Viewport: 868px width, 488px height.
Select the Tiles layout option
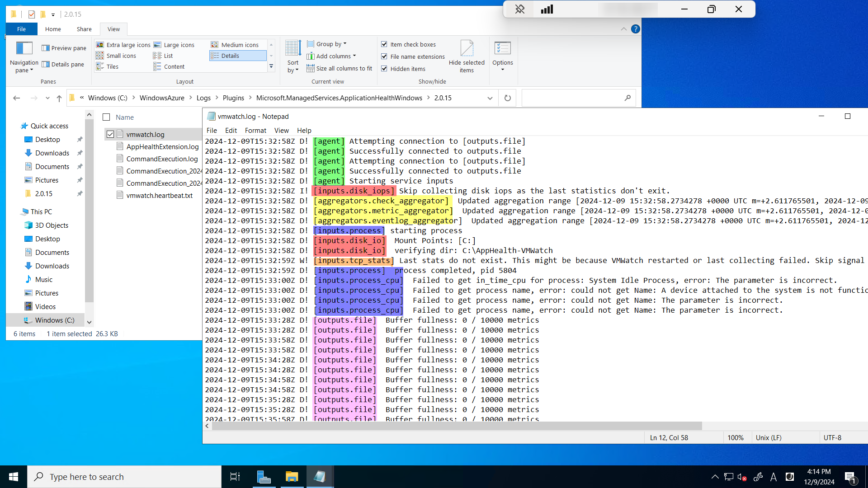click(108, 66)
